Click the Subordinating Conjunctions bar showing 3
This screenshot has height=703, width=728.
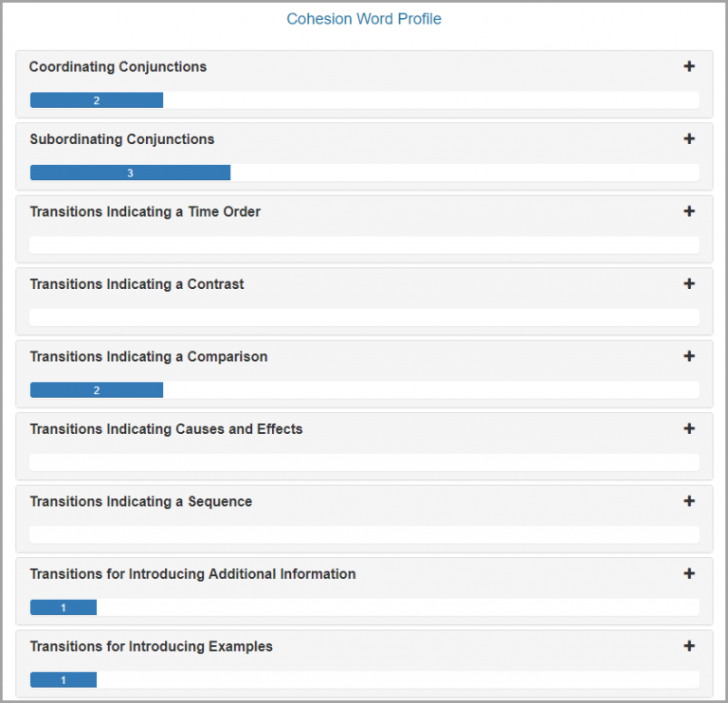pos(130,172)
